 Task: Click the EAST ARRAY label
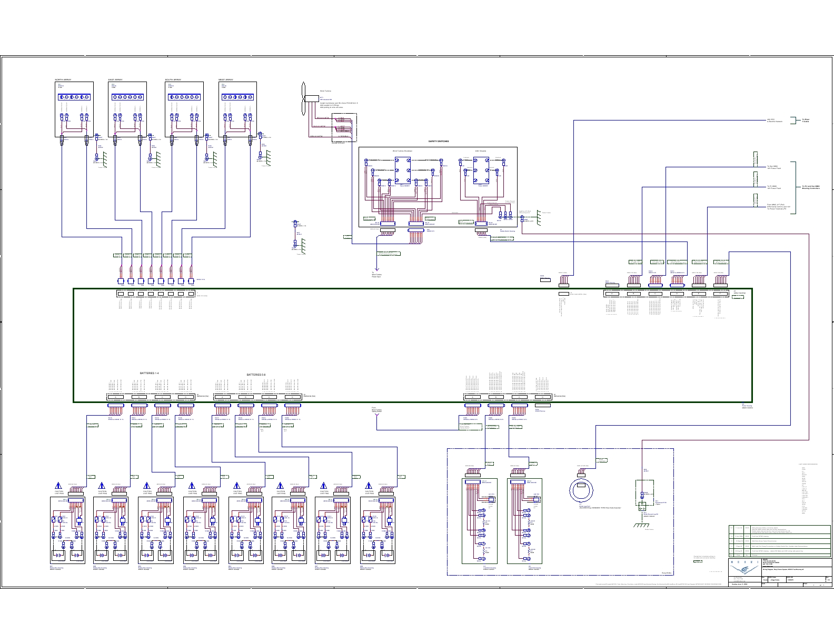[116, 80]
